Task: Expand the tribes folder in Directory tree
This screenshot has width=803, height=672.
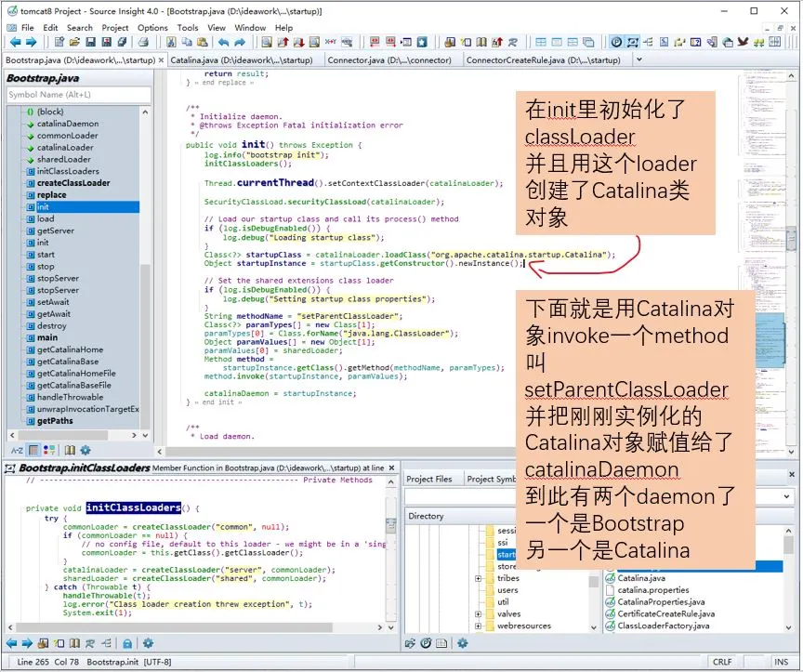Action: click(478, 578)
